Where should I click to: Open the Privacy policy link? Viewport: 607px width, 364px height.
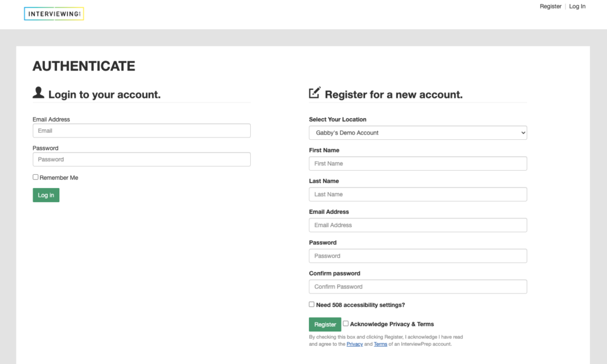(x=354, y=344)
